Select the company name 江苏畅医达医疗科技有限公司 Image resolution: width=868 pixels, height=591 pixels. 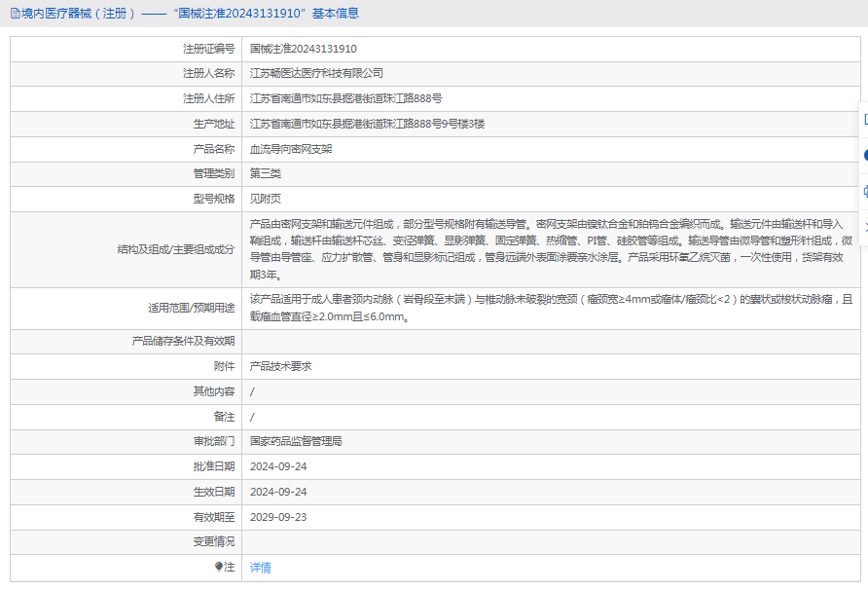tap(316, 73)
